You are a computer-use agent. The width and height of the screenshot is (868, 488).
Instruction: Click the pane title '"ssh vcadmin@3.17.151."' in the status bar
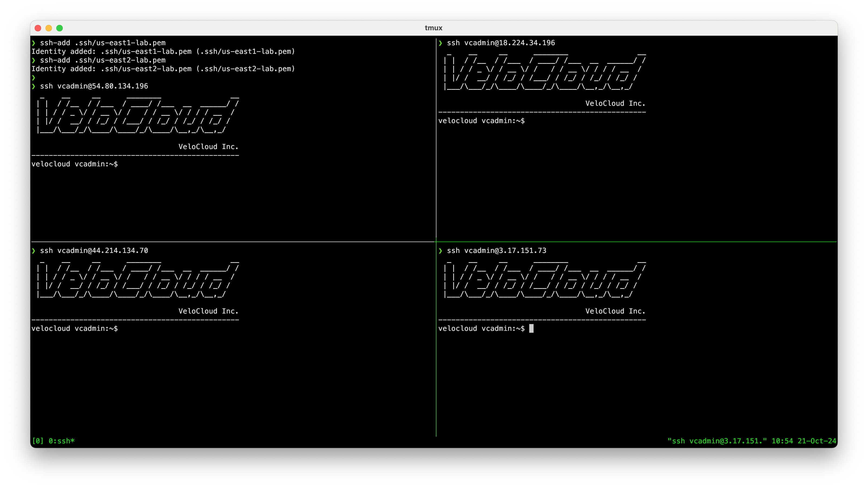click(717, 441)
